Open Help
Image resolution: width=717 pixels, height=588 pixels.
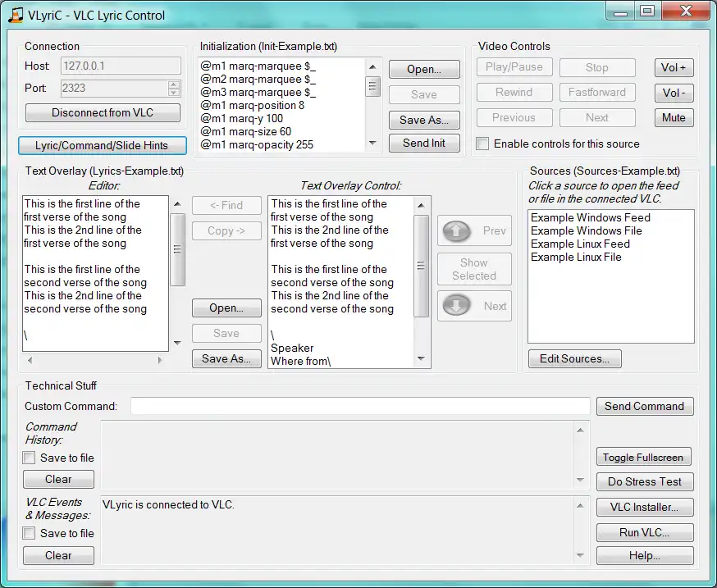[x=645, y=555]
